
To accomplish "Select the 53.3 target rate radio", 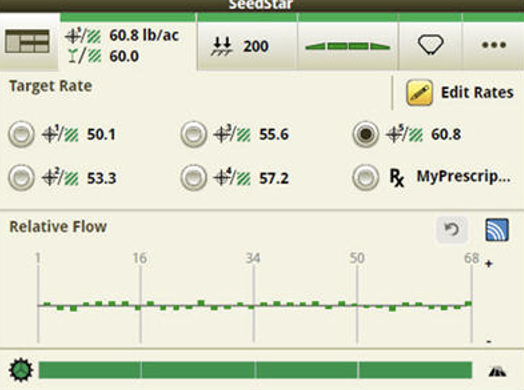I will click(x=21, y=177).
